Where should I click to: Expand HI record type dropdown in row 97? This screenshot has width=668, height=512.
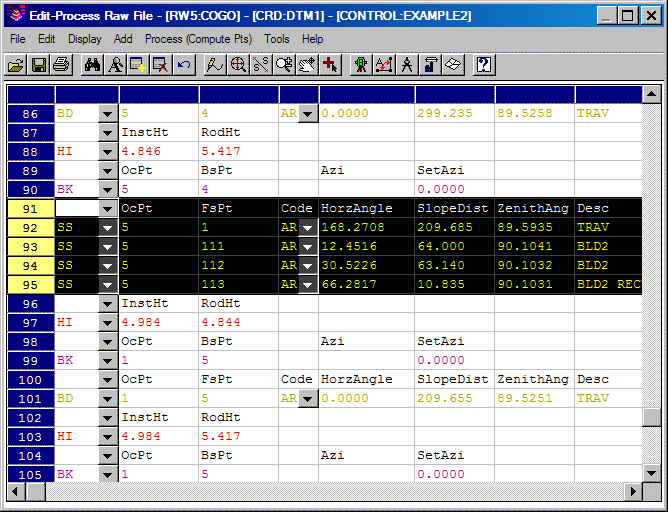click(x=108, y=323)
